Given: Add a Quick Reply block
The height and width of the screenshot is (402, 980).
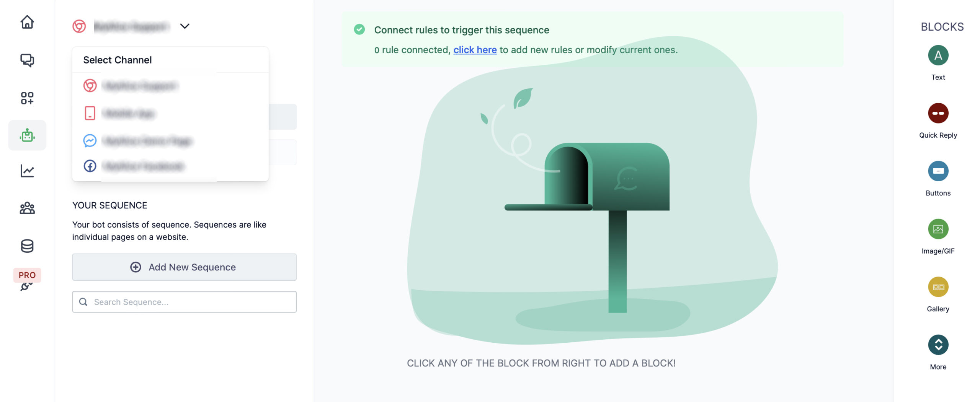Looking at the screenshot, I should (x=938, y=113).
